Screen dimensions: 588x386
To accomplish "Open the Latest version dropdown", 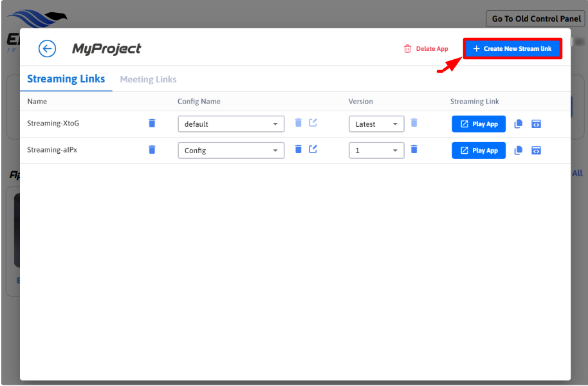I will click(x=376, y=124).
